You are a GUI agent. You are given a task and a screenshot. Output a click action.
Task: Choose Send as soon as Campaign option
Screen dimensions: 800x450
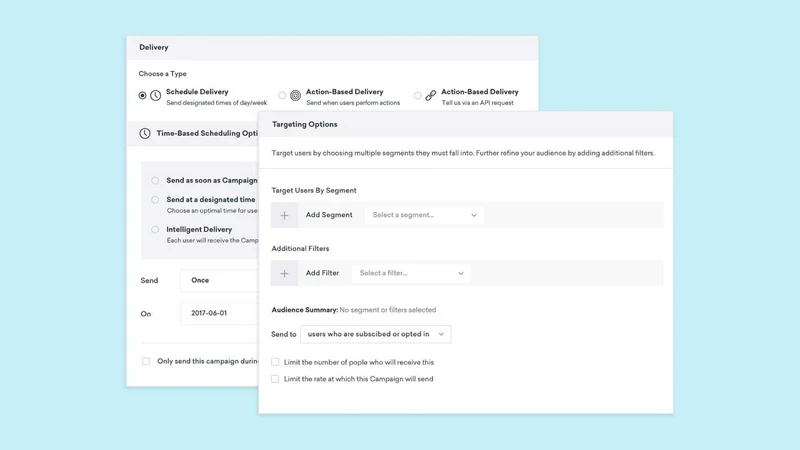click(155, 181)
